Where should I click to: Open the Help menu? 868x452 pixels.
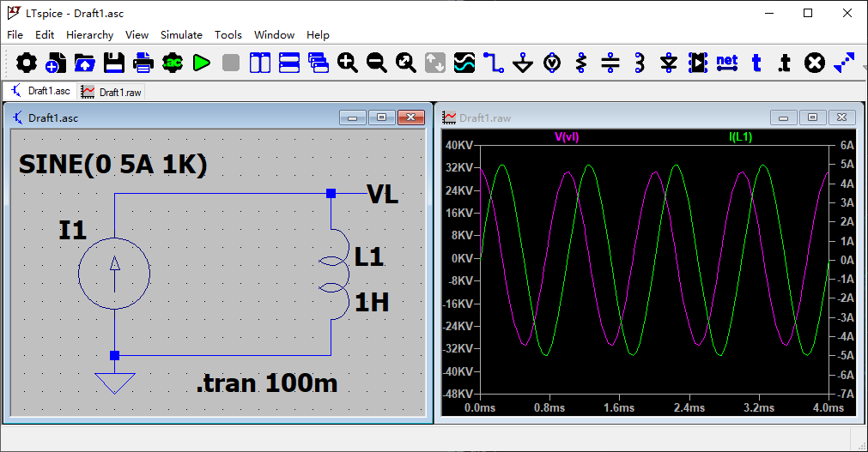pyautogui.click(x=318, y=35)
